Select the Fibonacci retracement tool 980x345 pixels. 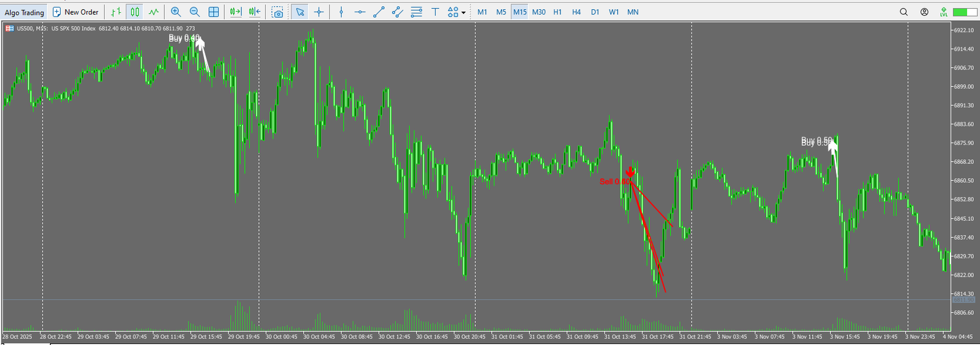tap(417, 12)
